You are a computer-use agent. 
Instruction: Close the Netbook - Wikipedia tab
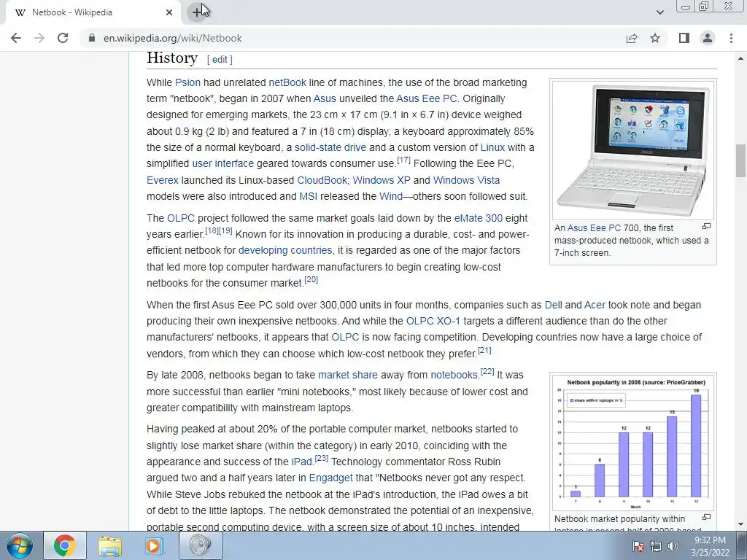pyautogui.click(x=169, y=12)
